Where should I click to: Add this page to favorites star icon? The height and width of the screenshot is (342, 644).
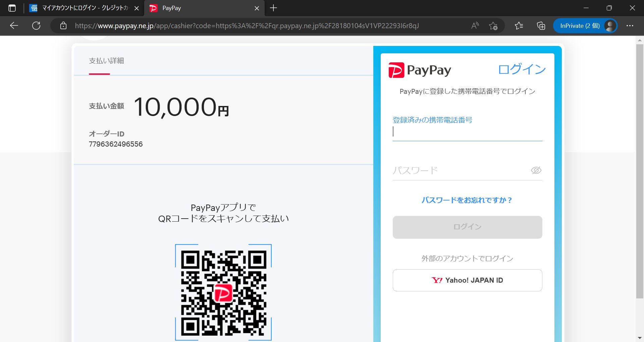[x=493, y=26]
